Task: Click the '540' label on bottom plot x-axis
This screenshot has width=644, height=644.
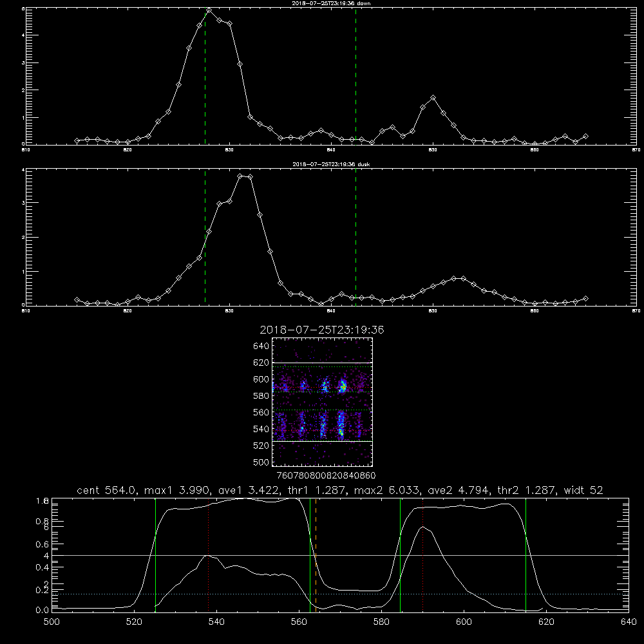Action: click(216, 622)
